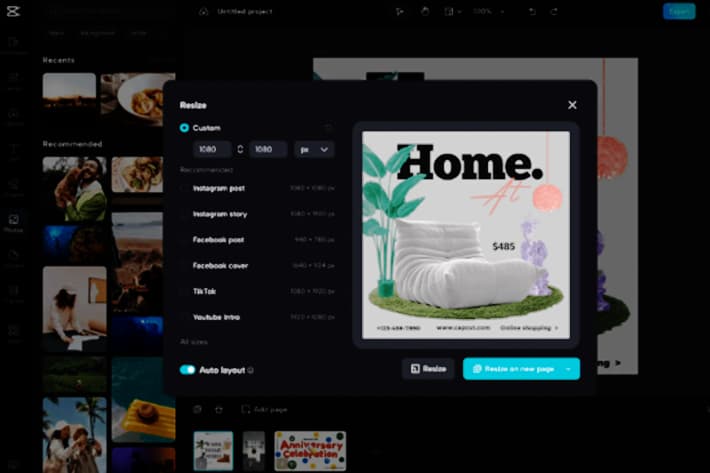
Task: Click the Untitled project title
Action: click(245, 11)
